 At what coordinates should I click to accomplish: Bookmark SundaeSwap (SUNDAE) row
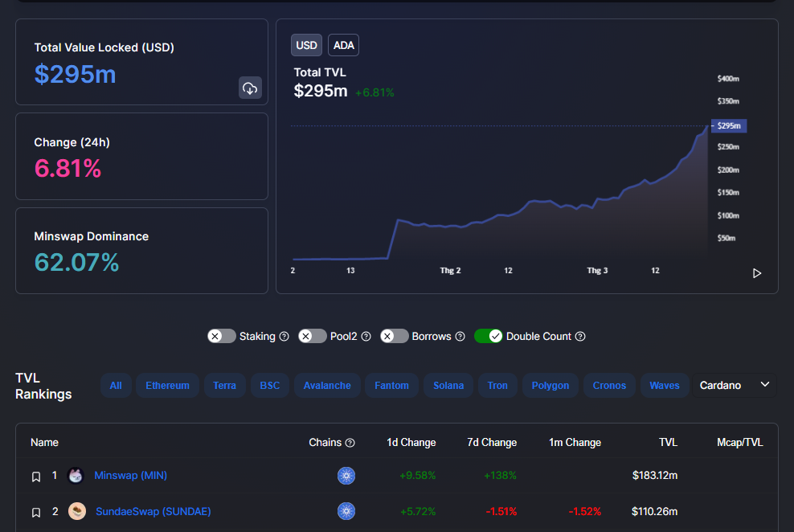coord(36,512)
